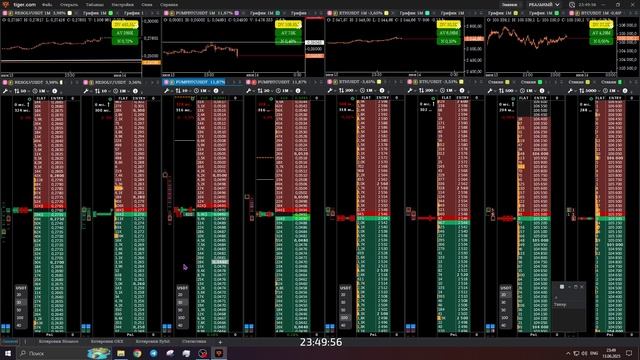Image resolution: width=640 pixels, height=360 pixels.
Task: Select 100 USDT size in ETHUSDT -3,63% order book
Action: click(344, 318)
